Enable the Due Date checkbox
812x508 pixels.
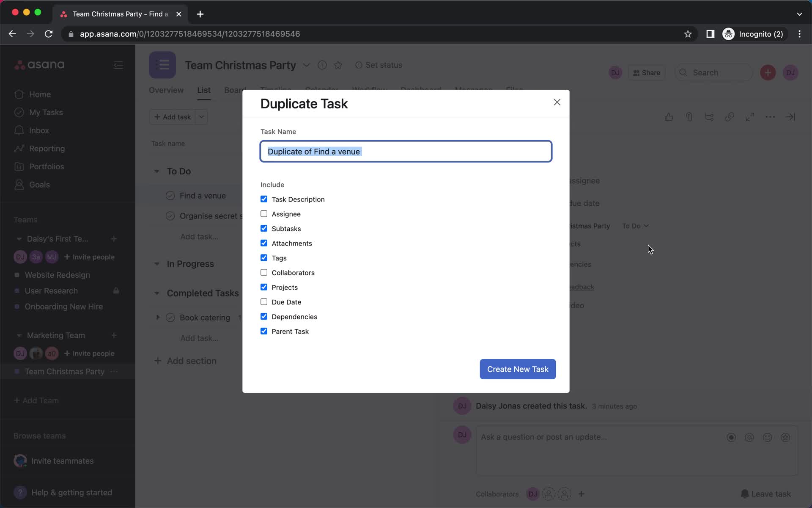[264, 302]
